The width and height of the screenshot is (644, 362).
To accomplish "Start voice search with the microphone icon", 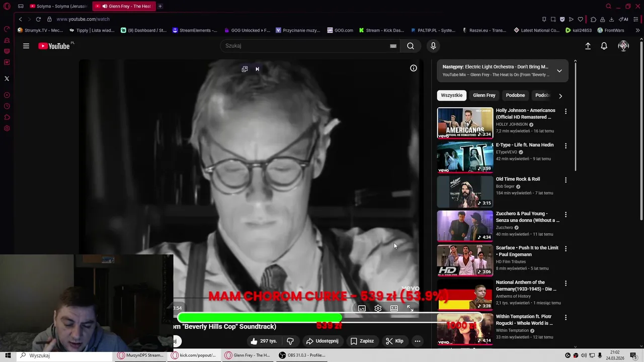I will (x=433, y=46).
